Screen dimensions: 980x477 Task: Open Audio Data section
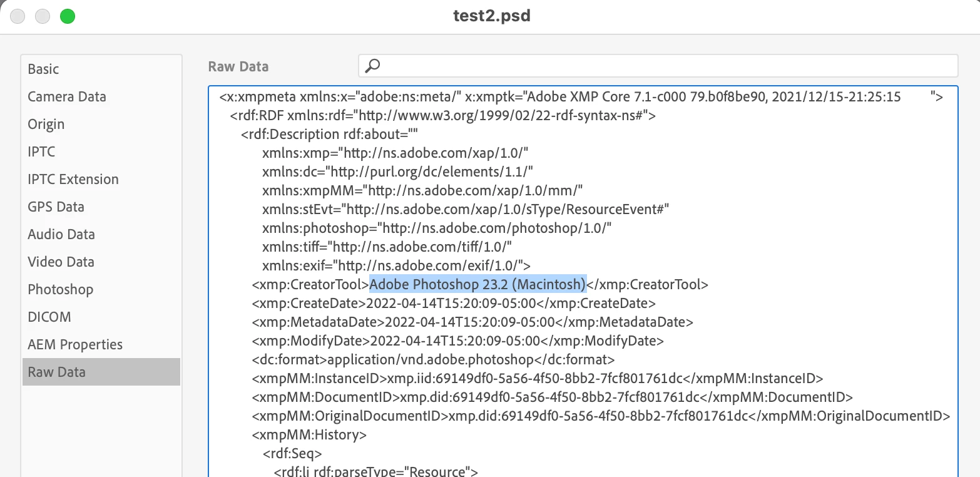(x=101, y=234)
